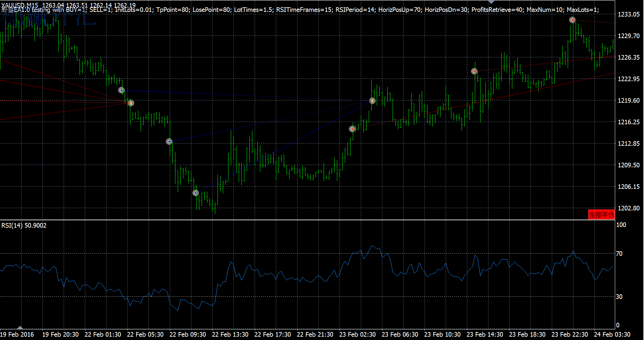Click the 1226.35 price scale label
Image resolution: width=644 pixels, height=340 pixels.
coord(629,57)
